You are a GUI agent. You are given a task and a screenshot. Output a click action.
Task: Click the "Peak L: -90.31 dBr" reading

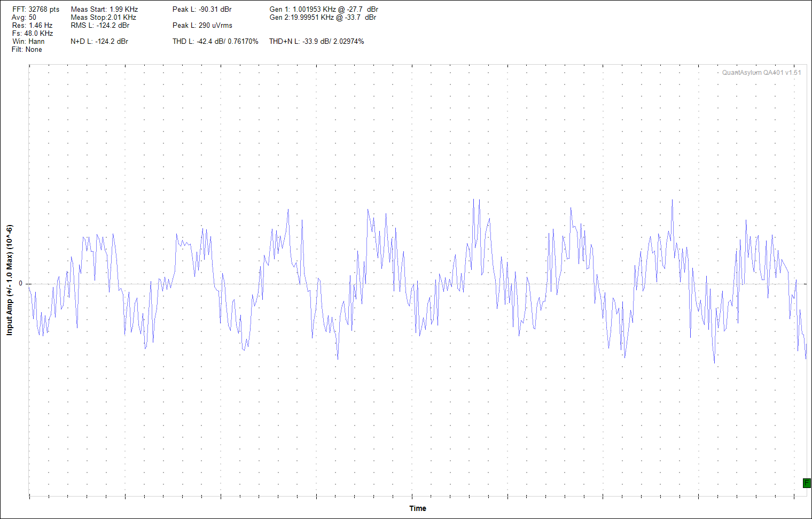(x=202, y=9)
